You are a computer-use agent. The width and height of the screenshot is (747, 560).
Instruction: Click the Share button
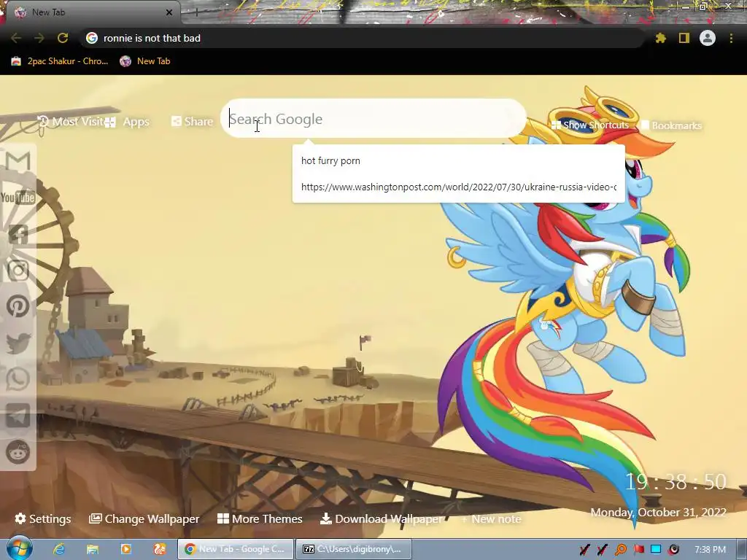[193, 122]
